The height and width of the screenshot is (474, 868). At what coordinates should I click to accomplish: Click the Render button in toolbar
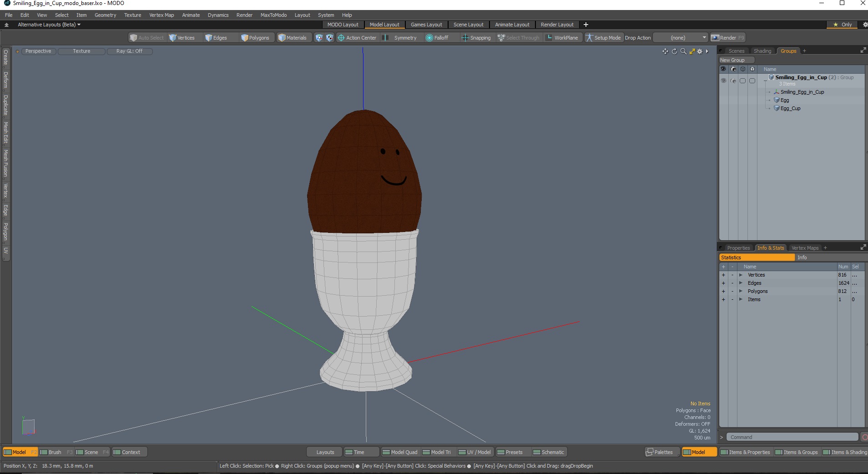point(727,38)
